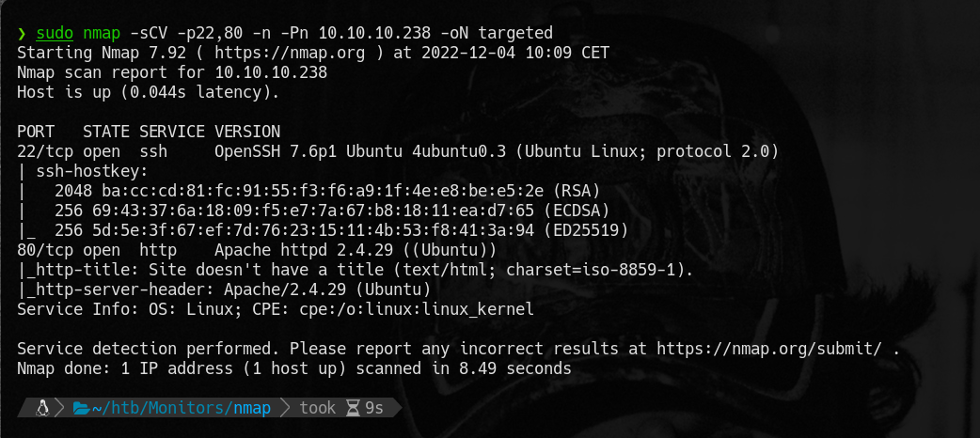Click the green prompt arrow before sudo
Image resolution: width=980 pixels, height=438 pixels.
[x=22, y=34]
